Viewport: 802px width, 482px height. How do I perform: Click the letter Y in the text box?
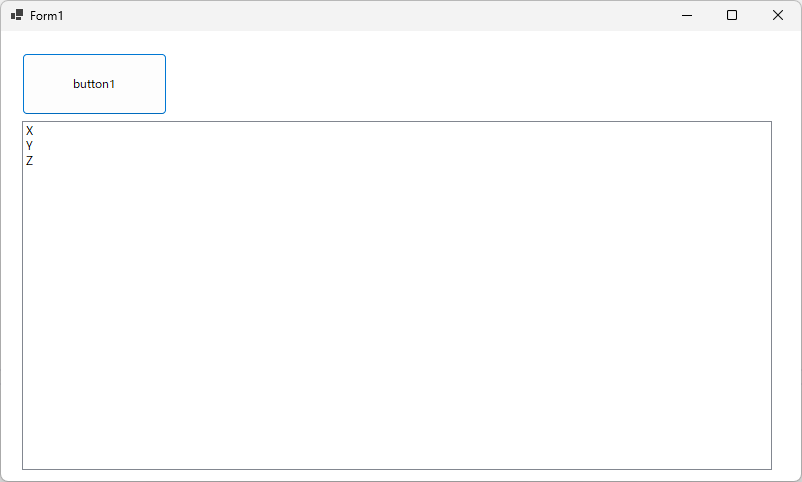coord(29,146)
